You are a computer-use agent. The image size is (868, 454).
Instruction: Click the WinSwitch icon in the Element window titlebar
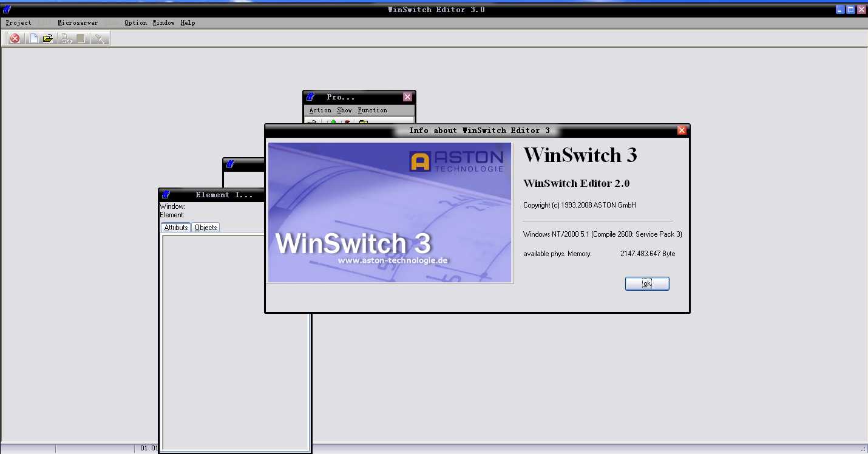coord(164,194)
